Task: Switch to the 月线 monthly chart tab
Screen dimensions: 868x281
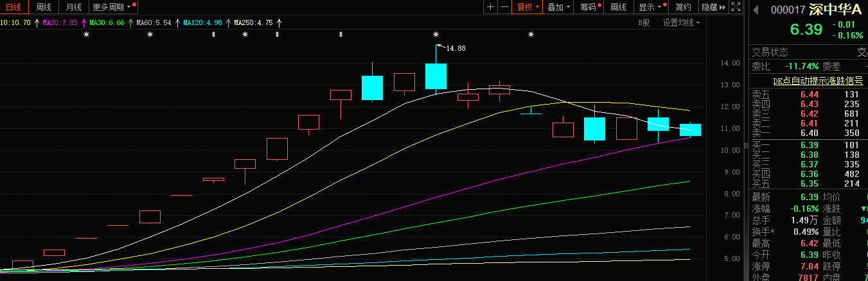Action: pyautogui.click(x=73, y=7)
